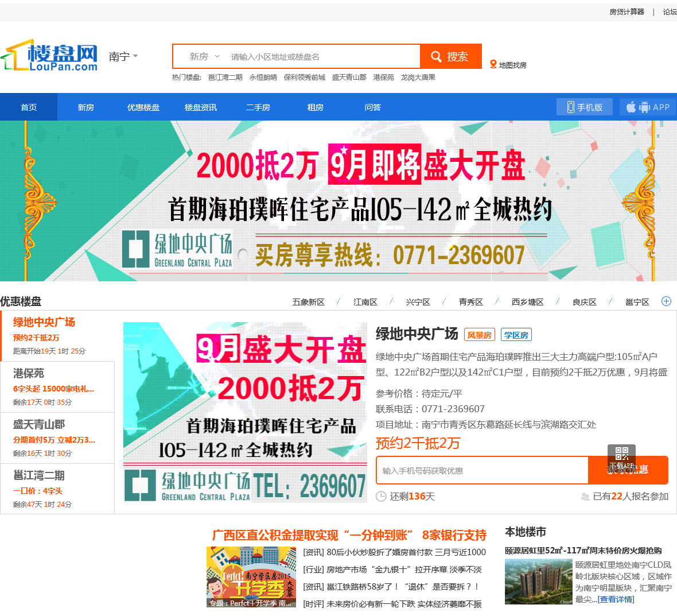Click the 风景房 tag
Image resolution: width=677 pixels, height=616 pixels.
479,335
